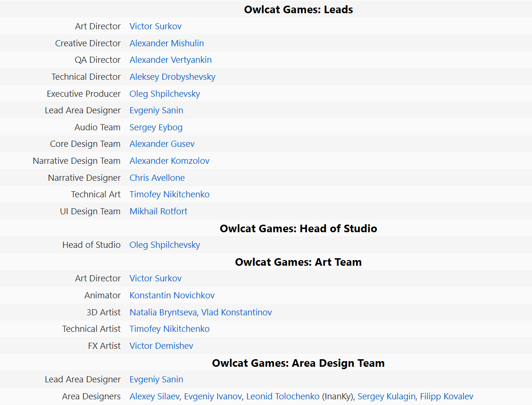Click the Alexander Komzolov link

pyautogui.click(x=169, y=161)
